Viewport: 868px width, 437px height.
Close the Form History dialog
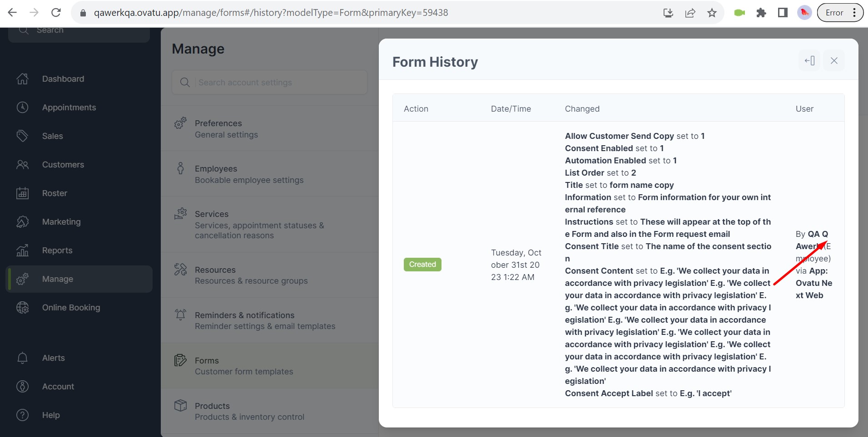click(x=834, y=60)
